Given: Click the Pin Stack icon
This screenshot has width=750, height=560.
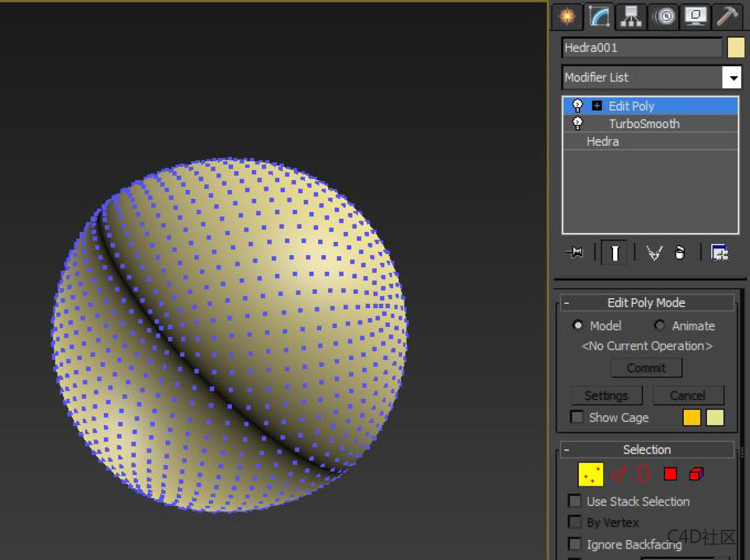Looking at the screenshot, I should coord(574,252).
